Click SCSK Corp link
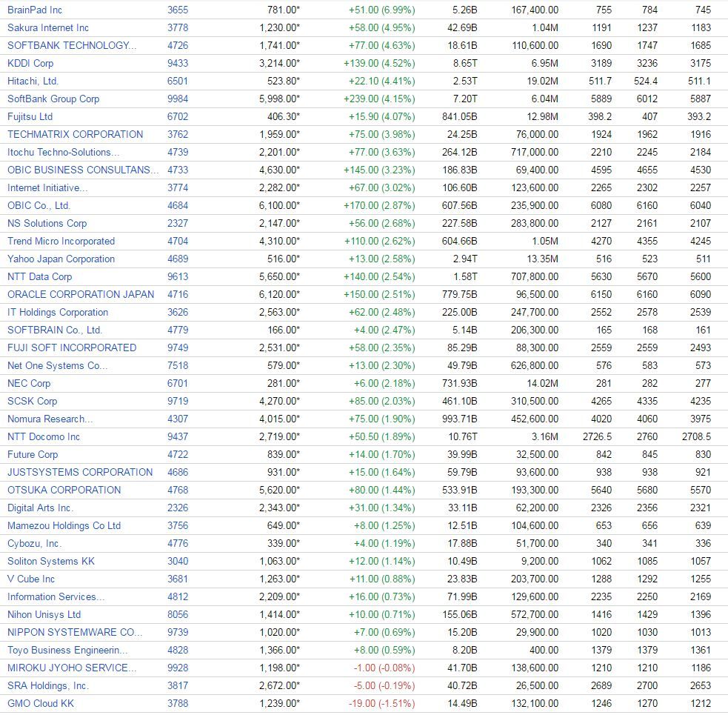This screenshot has height=715, width=728. (x=32, y=402)
